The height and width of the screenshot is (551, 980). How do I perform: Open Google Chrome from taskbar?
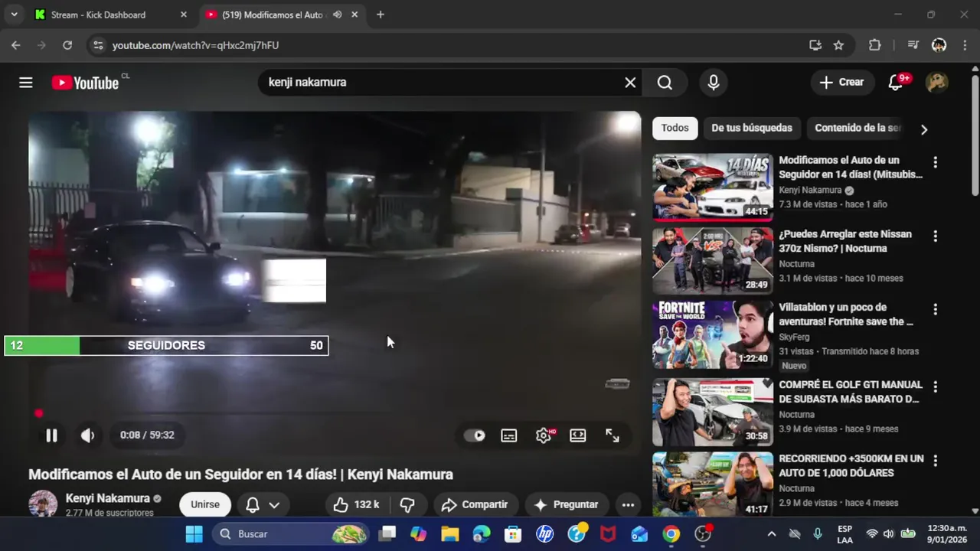pyautogui.click(x=671, y=534)
